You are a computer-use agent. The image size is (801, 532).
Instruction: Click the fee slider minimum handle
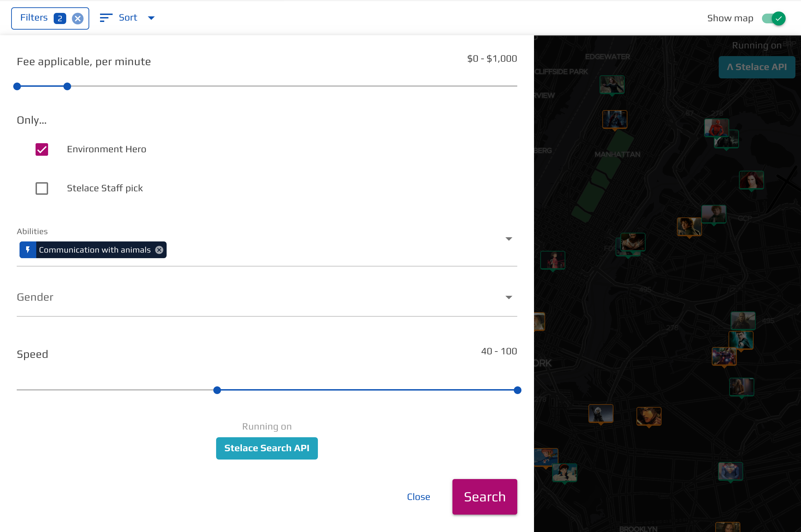click(17, 86)
